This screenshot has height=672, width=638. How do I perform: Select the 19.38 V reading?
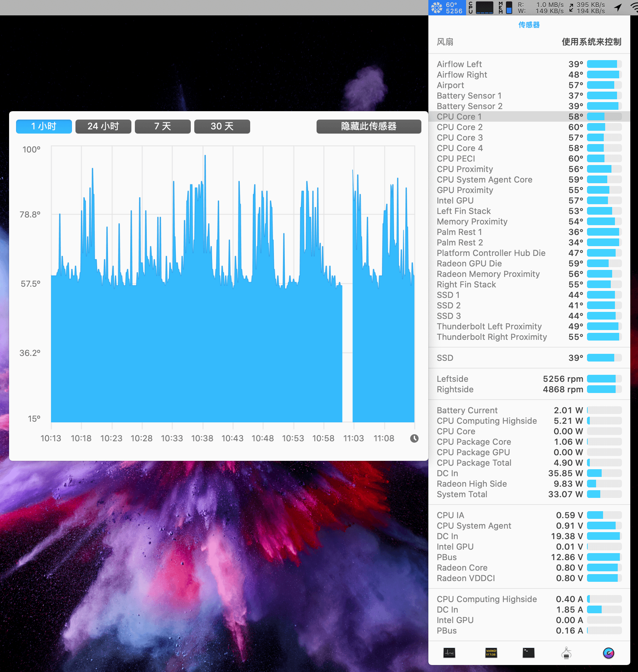[567, 536]
